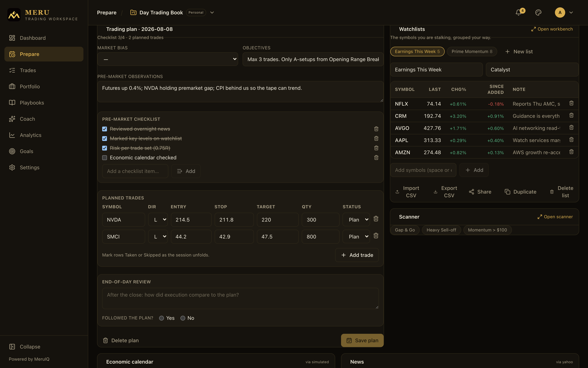Export the watchlist as CSV
Viewport: 588px width, 368px height.
pyautogui.click(x=445, y=192)
